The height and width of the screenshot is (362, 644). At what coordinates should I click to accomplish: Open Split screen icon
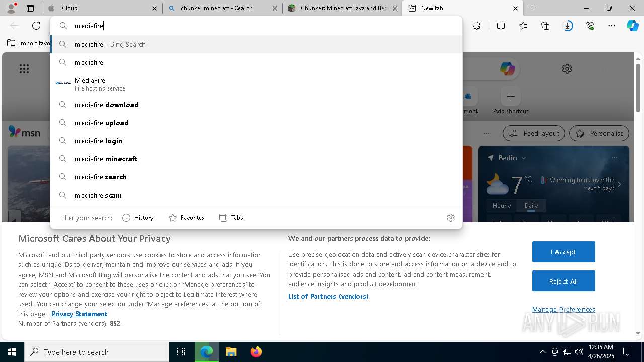(501, 26)
